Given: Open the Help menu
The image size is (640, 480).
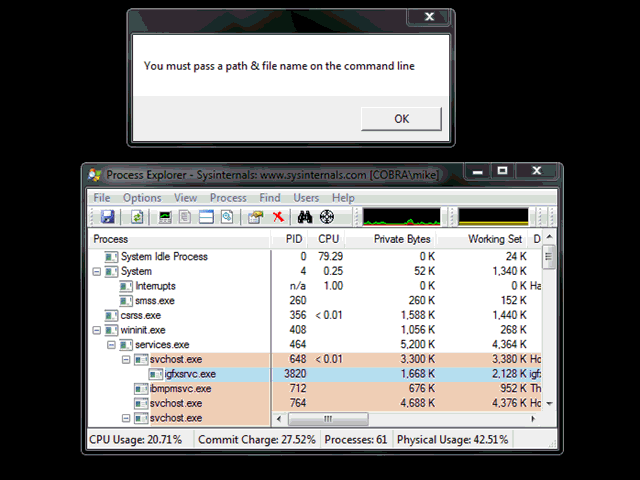Looking at the screenshot, I should pos(343,198).
